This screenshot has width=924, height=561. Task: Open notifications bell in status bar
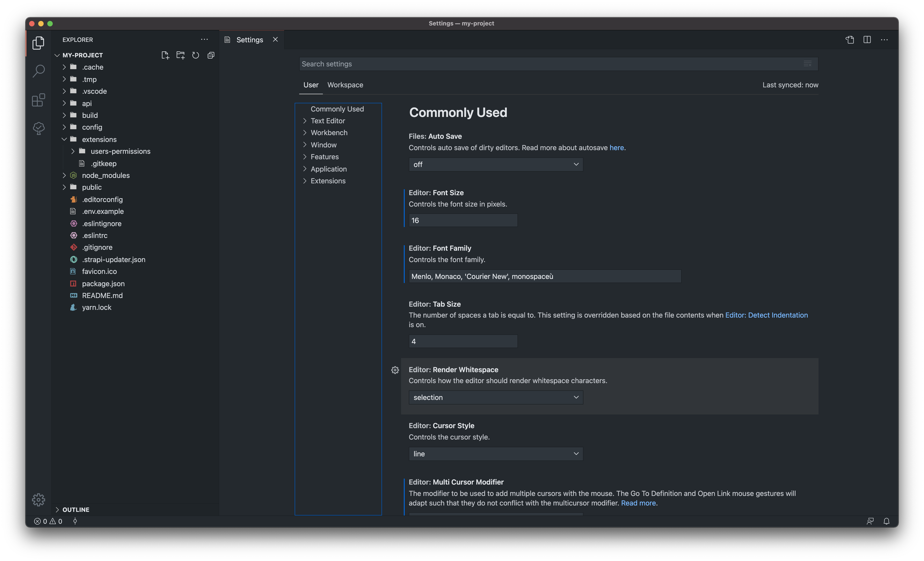[x=886, y=521]
